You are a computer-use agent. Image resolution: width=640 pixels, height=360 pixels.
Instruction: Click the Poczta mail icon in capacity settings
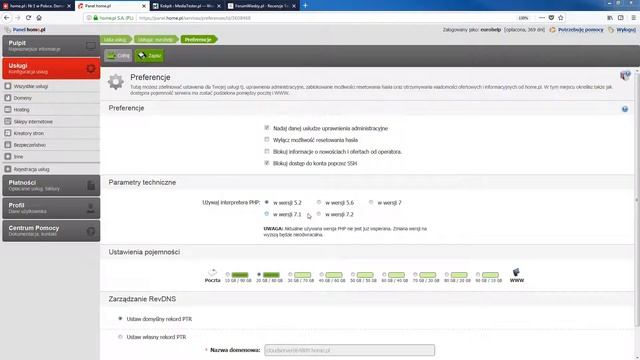212,272
